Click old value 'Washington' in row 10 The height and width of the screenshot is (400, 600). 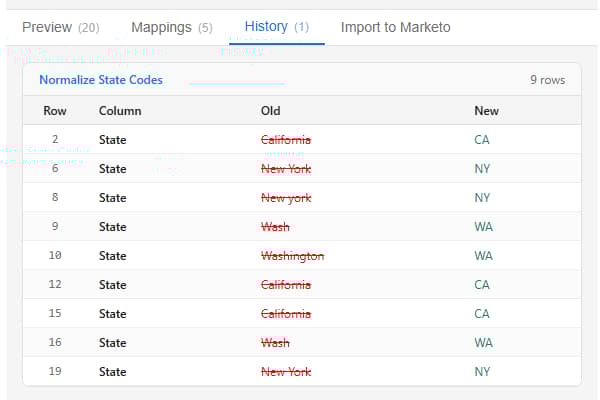tap(292, 256)
